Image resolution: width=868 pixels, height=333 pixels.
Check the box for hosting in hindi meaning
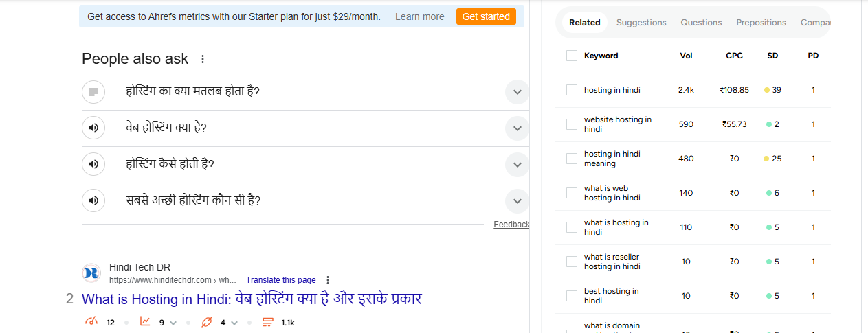[x=572, y=159]
